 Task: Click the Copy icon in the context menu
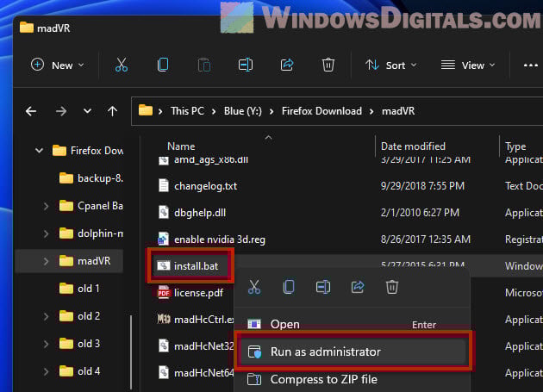289,287
